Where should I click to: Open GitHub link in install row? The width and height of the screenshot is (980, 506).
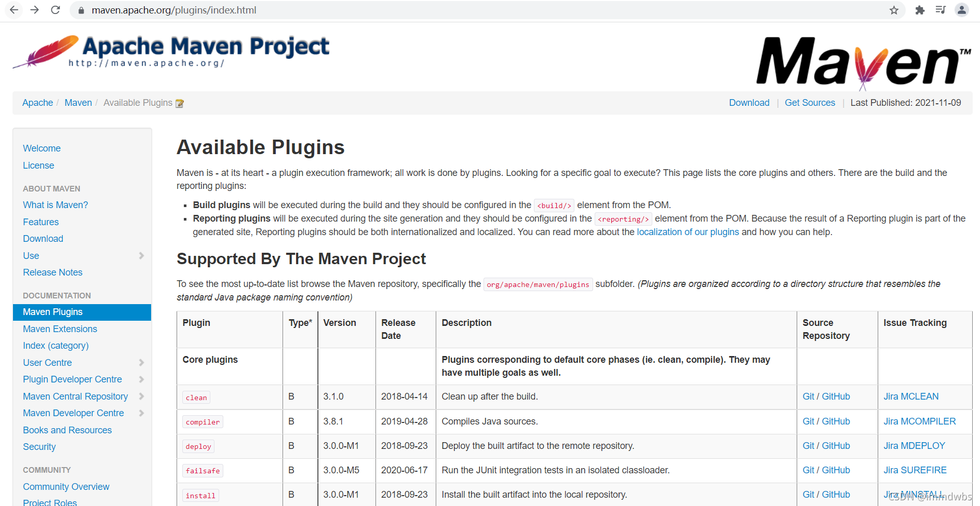(x=836, y=495)
